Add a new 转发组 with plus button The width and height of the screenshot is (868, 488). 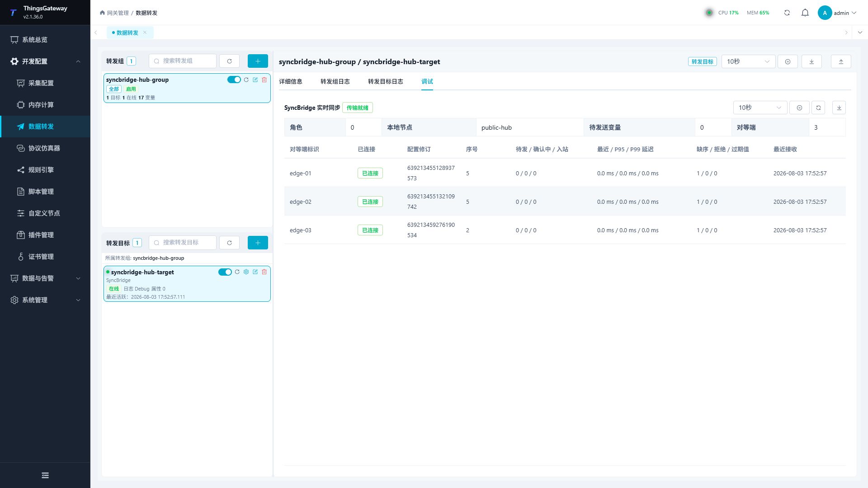258,61
